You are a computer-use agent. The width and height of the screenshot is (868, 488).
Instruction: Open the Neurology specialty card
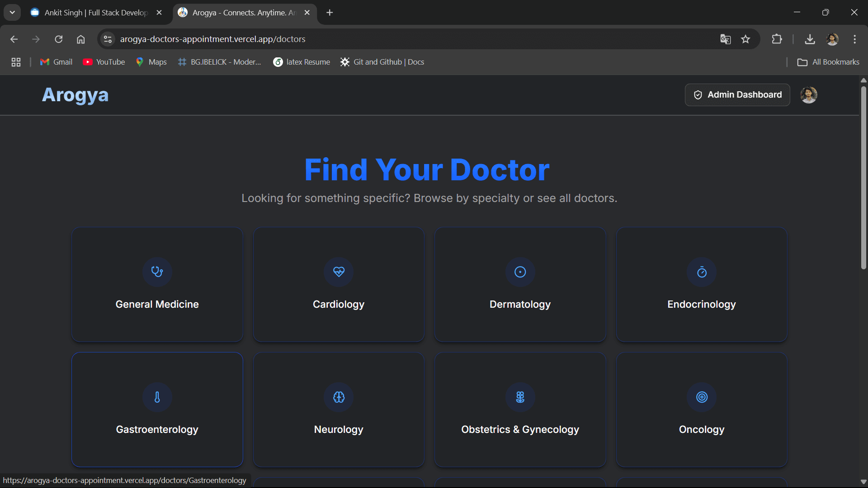[x=339, y=410]
